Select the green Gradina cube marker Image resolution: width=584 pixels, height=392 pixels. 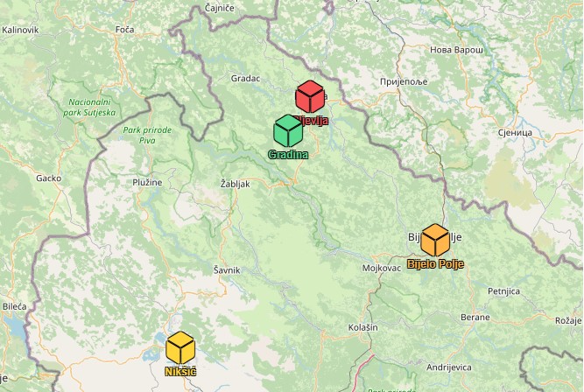pos(288,130)
